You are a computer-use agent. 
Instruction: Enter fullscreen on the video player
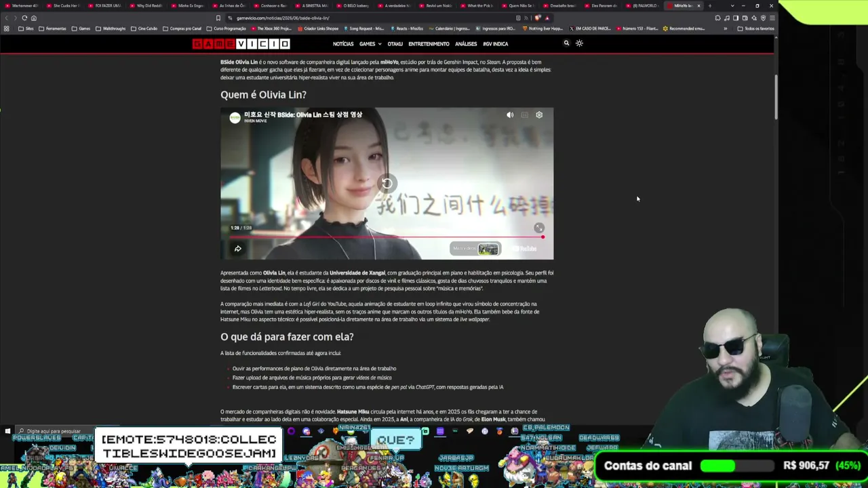point(539,228)
